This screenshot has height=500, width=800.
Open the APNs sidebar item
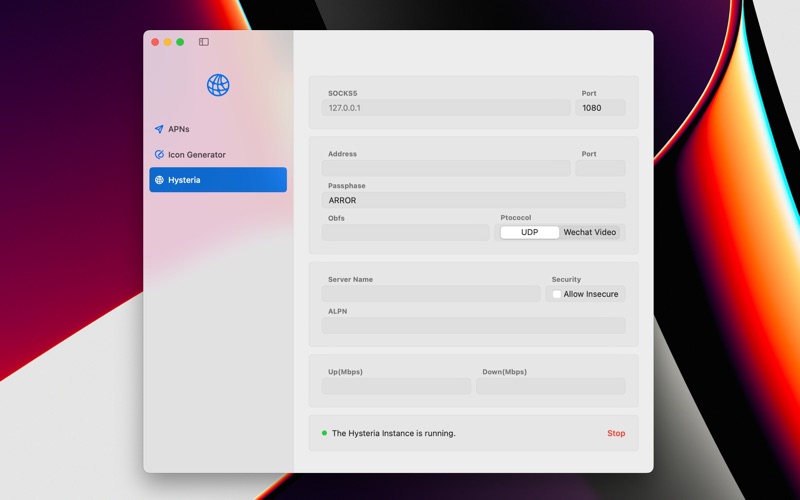click(218, 129)
